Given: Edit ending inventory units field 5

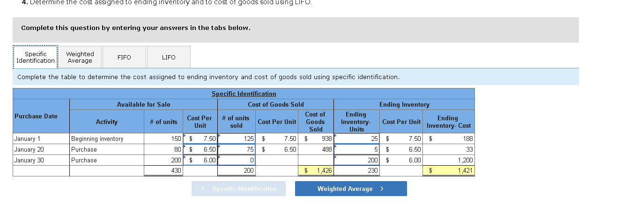Looking at the screenshot, I should (x=356, y=149).
